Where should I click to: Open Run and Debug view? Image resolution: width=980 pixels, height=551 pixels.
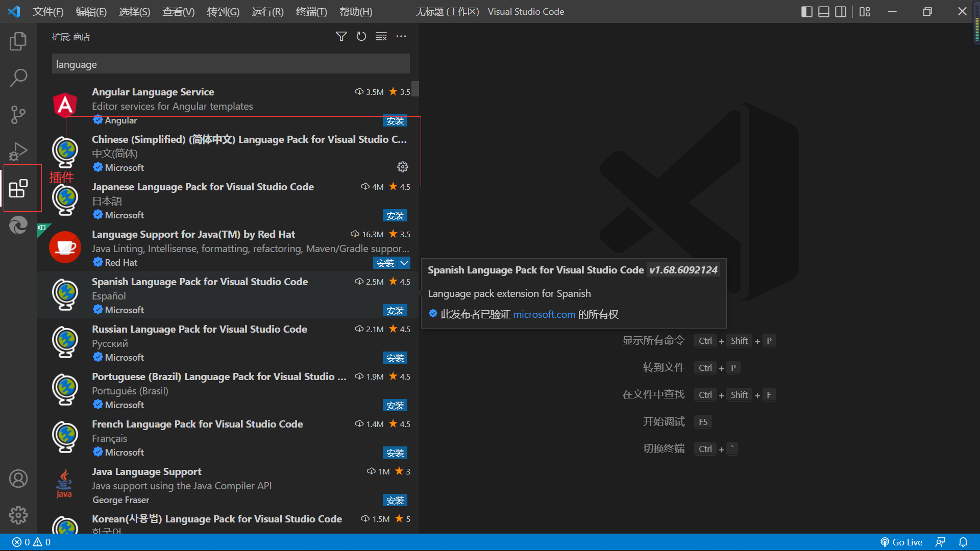click(18, 152)
